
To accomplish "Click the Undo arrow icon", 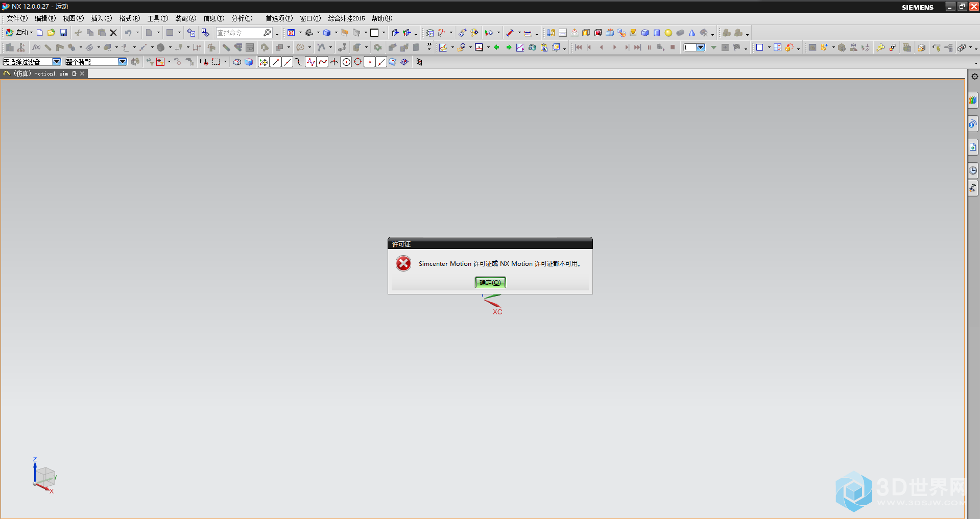I will [128, 33].
